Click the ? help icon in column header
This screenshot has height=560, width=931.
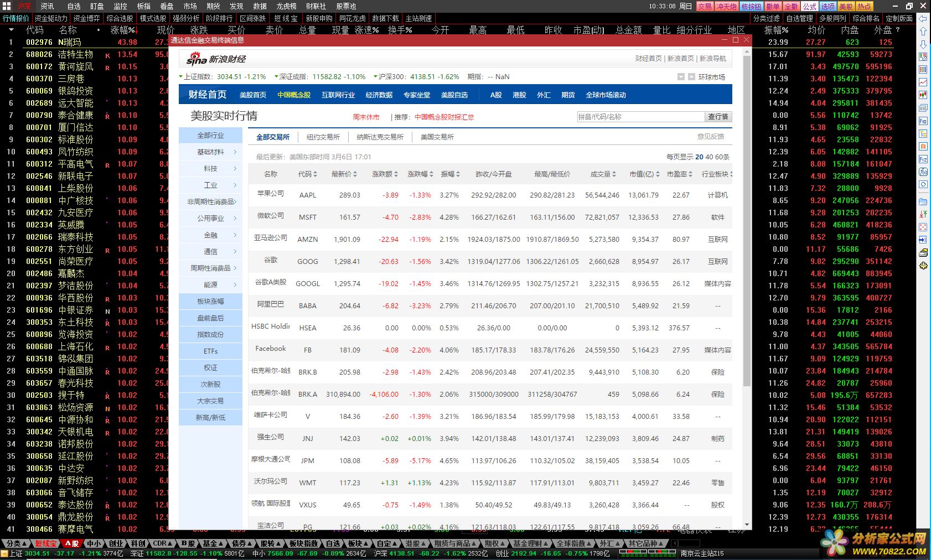(x=897, y=30)
